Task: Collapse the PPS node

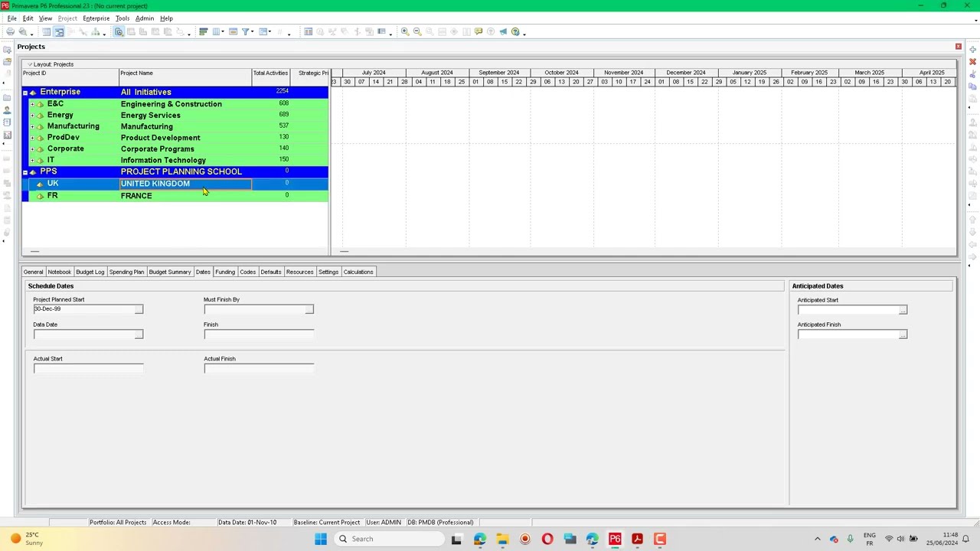Action: pos(25,171)
